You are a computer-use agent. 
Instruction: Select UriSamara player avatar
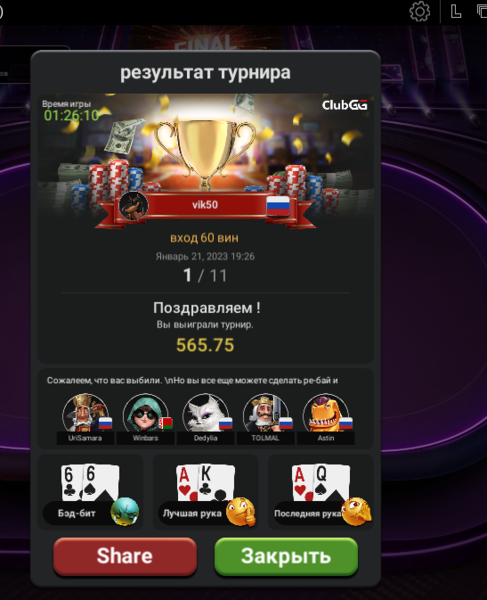pyautogui.click(x=85, y=415)
